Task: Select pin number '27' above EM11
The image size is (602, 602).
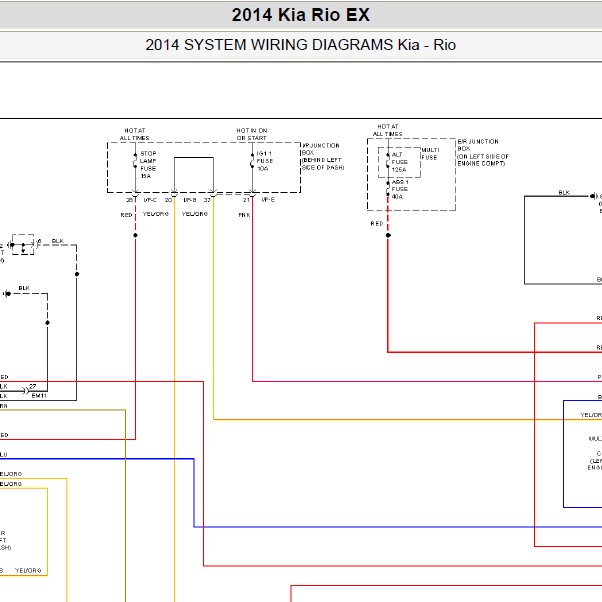Action: pyautogui.click(x=33, y=386)
